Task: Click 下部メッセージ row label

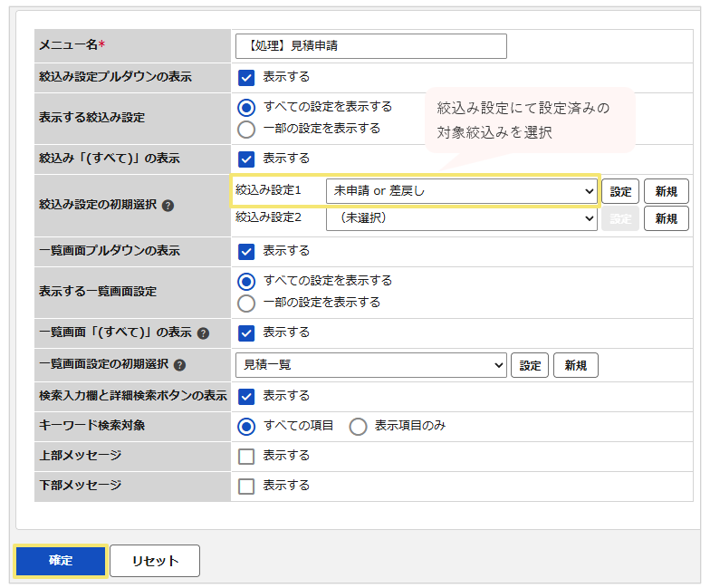Action: pos(80,486)
